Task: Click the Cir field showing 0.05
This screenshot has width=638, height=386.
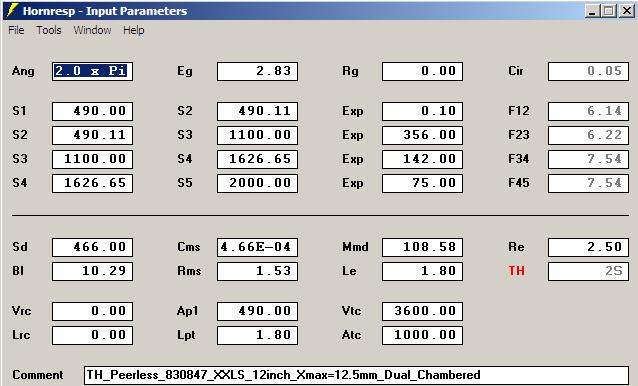Action: [588, 72]
